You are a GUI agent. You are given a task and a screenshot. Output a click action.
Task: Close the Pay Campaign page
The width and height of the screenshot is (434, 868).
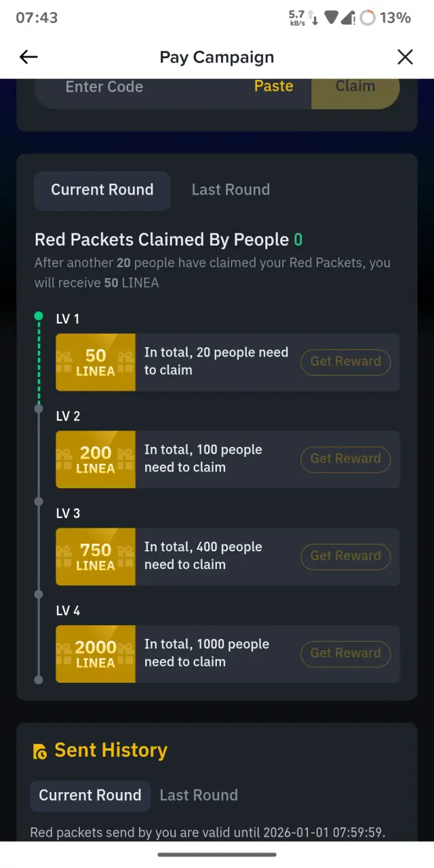pyautogui.click(x=405, y=57)
